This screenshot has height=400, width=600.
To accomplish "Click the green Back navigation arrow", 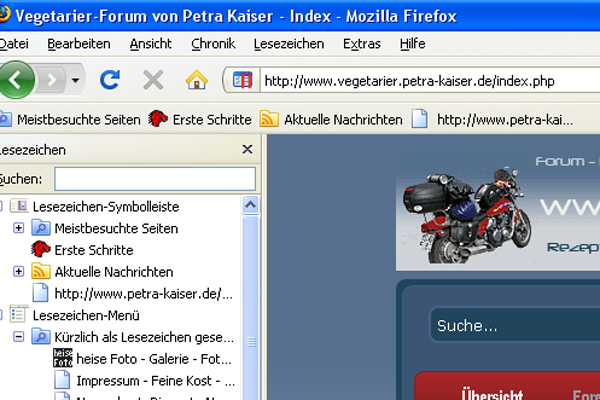I will coord(17,79).
